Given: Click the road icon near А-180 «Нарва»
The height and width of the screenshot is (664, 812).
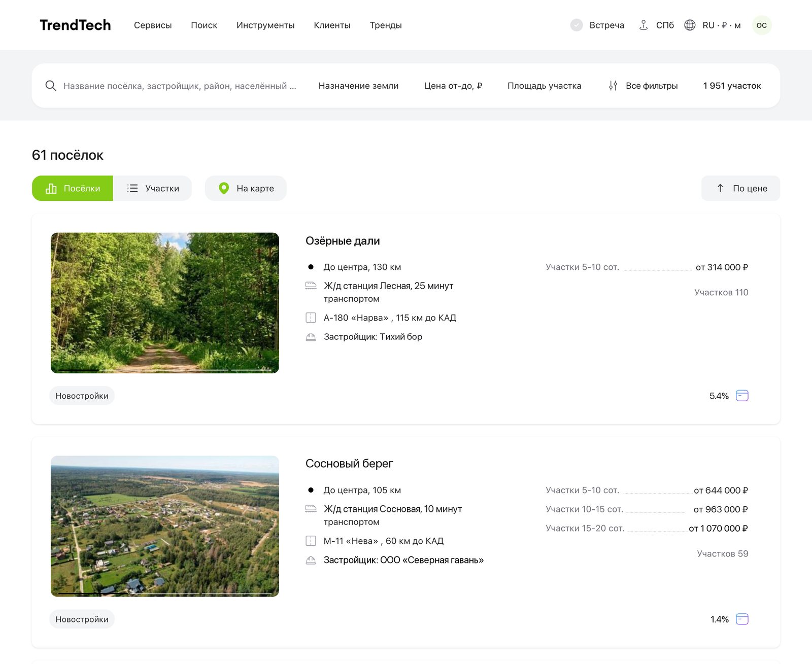Looking at the screenshot, I should [x=311, y=318].
